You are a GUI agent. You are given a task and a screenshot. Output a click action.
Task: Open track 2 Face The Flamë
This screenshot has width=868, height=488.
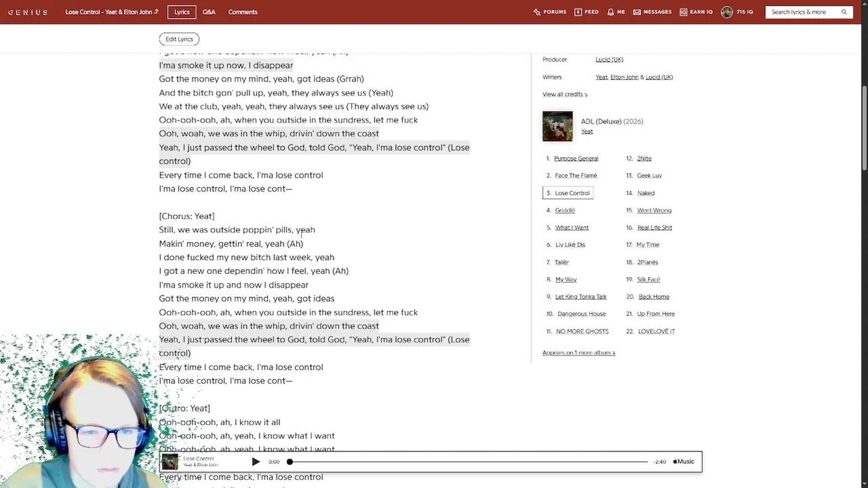click(576, 176)
